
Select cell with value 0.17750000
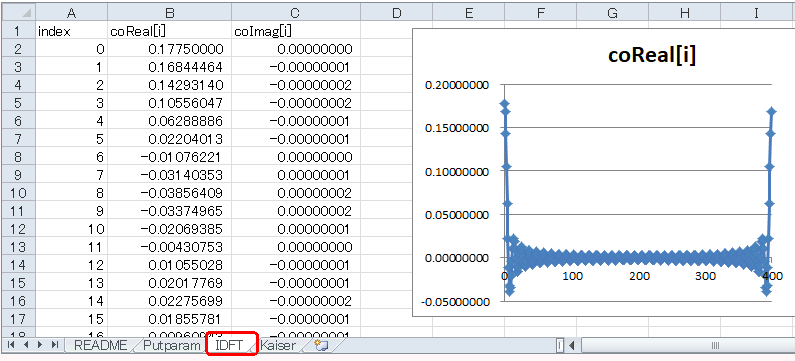(169, 49)
